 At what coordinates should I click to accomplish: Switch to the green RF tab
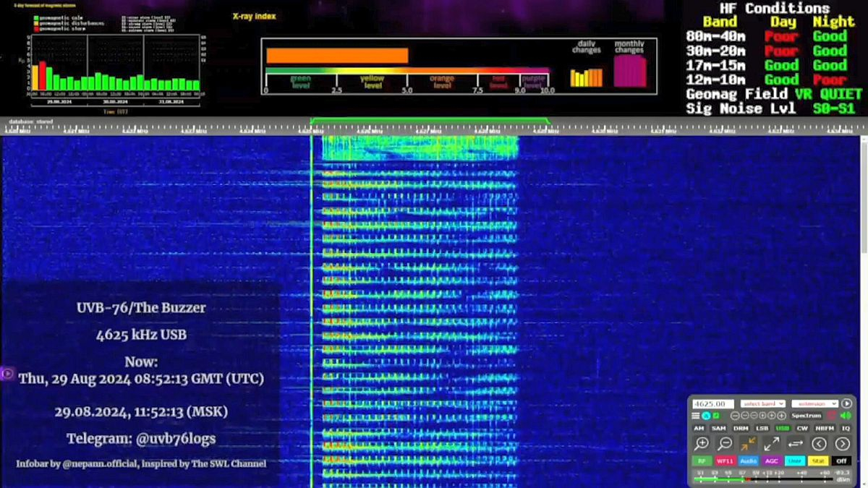click(702, 461)
